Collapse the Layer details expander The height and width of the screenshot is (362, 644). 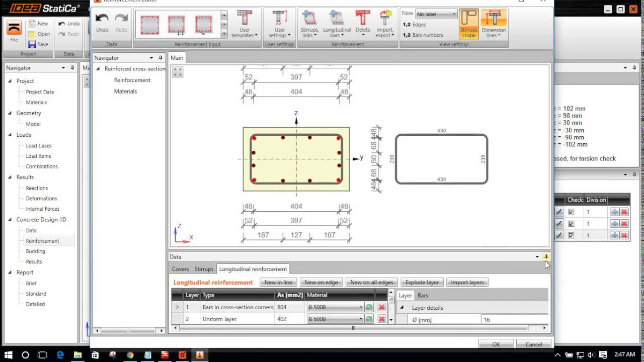[401, 307]
